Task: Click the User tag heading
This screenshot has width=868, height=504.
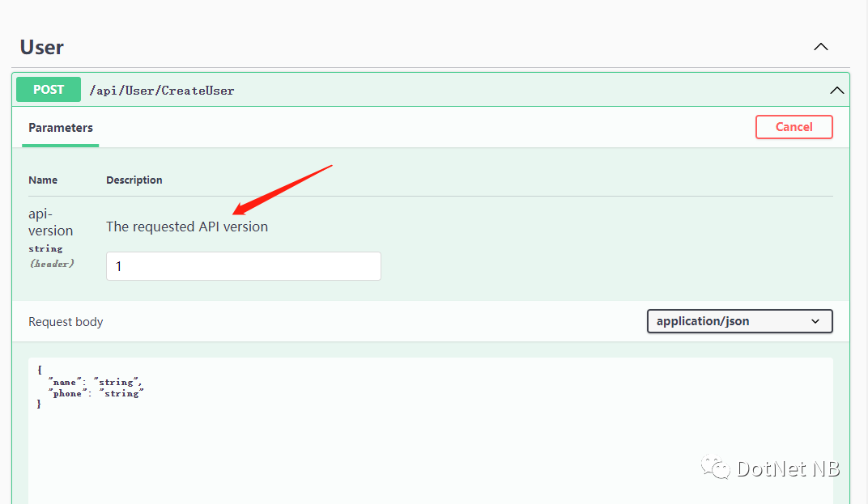Action: coord(42,48)
